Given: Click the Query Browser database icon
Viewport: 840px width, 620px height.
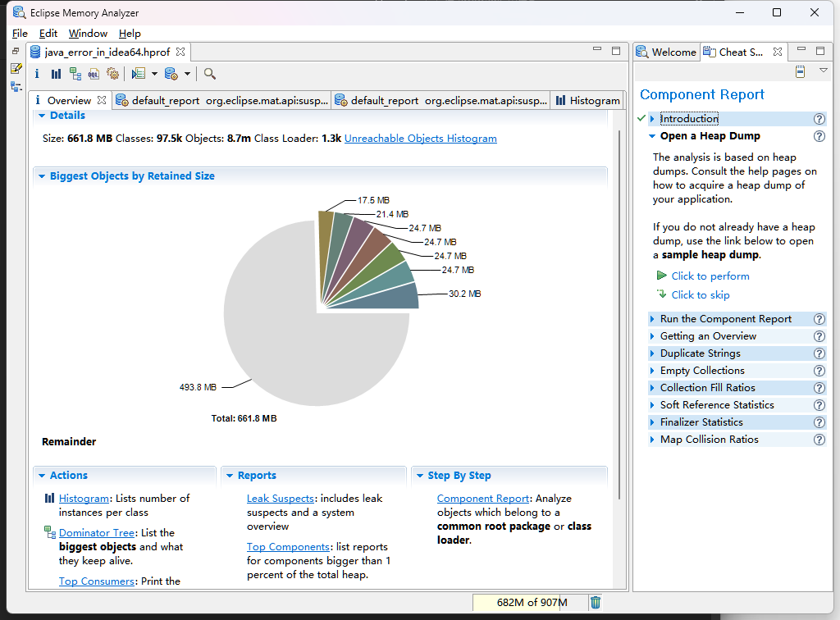Looking at the screenshot, I should click(x=171, y=74).
